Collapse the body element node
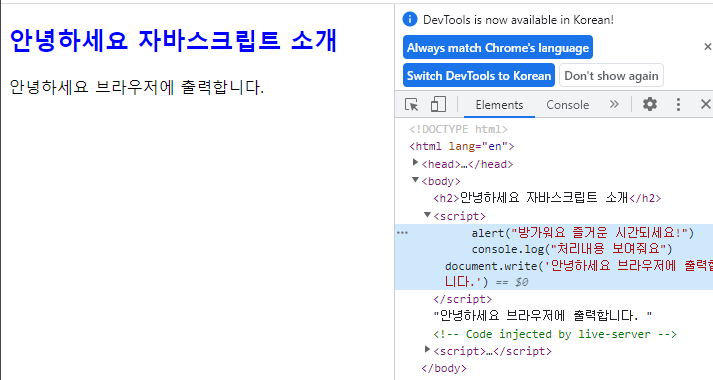The image size is (713, 380). (415, 180)
